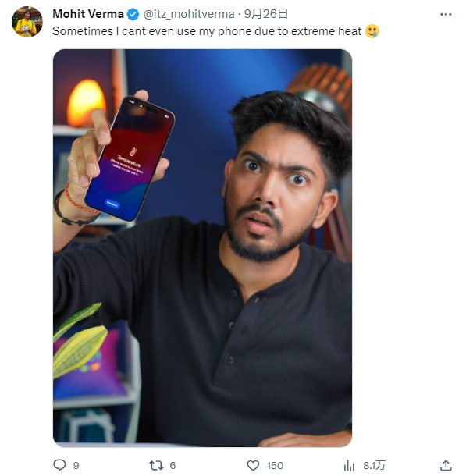466x476 pixels.
Task: Click the reply speech bubble icon
Action: coord(59,465)
